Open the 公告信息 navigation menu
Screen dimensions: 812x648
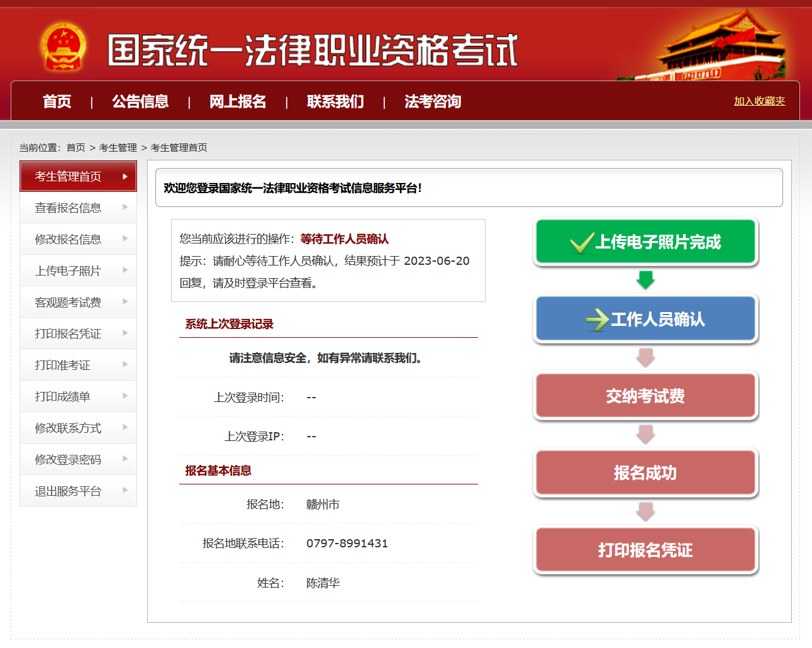140,101
